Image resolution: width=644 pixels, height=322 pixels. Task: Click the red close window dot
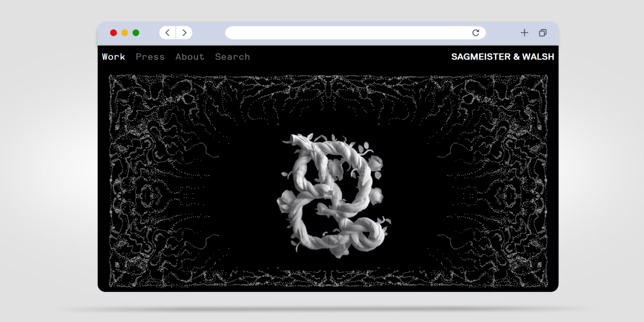coord(114,33)
